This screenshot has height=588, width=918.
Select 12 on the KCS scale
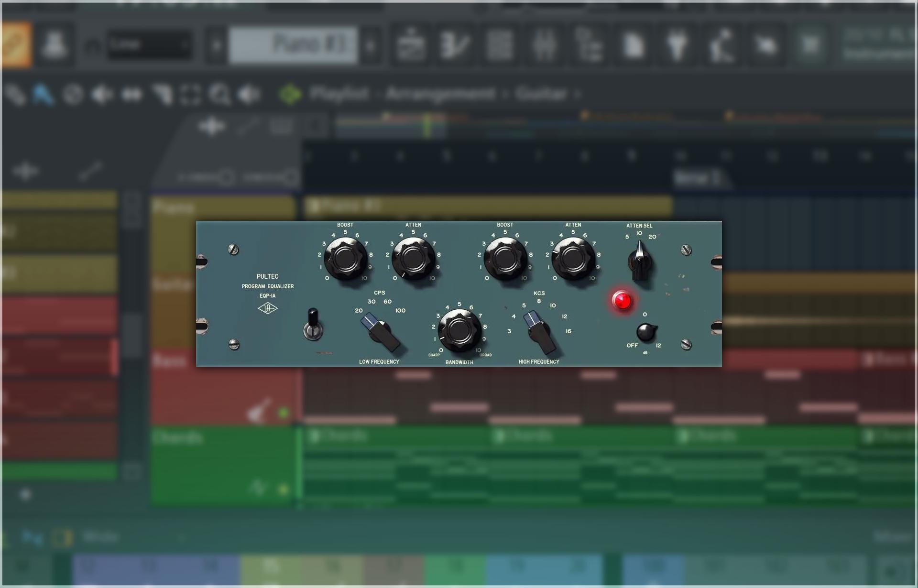[x=565, y=316]
